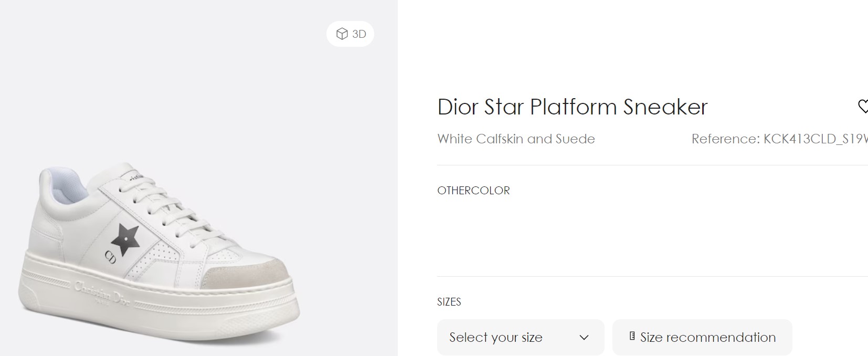The height and width of the screenshot is (356, 868).
Task: Click the chevron arrow in size selector
Action: click(584, 338)
